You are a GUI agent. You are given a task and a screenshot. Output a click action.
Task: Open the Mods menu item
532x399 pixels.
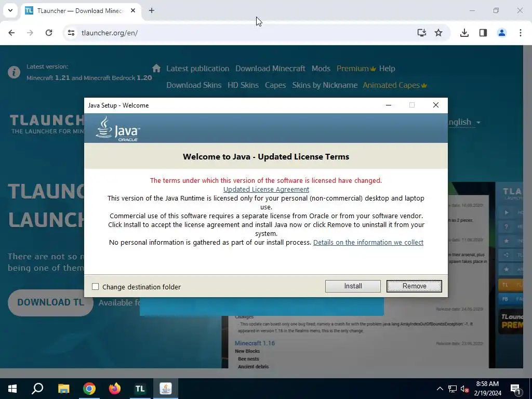click(321, 69)
